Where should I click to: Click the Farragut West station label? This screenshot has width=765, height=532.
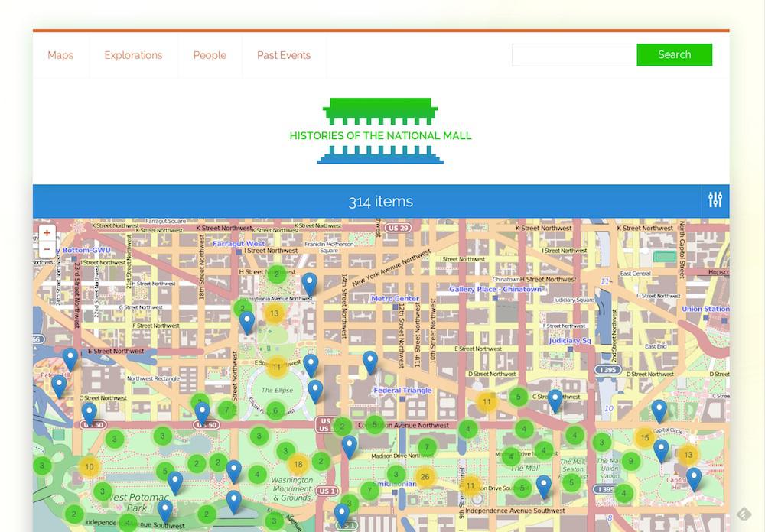pyautogui.click(x=239, y=243)
